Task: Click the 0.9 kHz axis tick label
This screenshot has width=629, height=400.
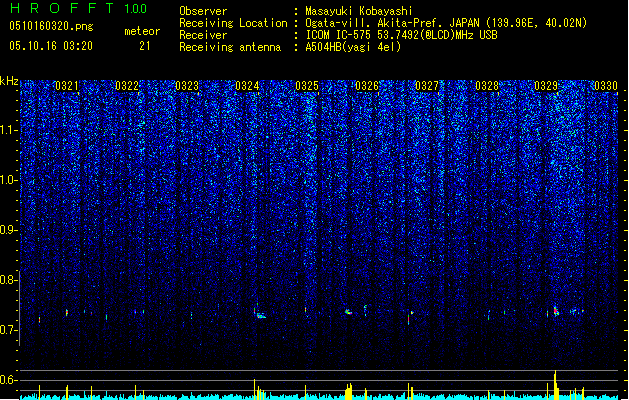Action: coord(8,230)
